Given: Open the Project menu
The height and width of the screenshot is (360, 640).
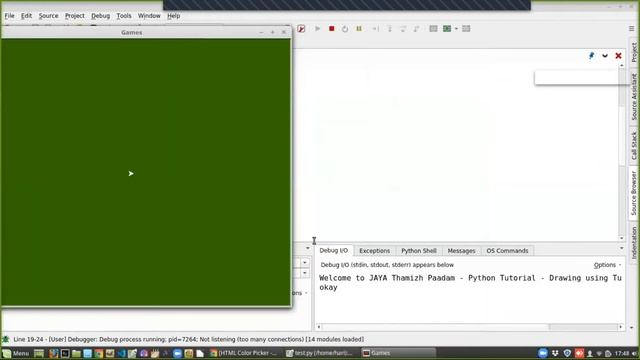Looking at the screenshot, I should coord(75,16).
